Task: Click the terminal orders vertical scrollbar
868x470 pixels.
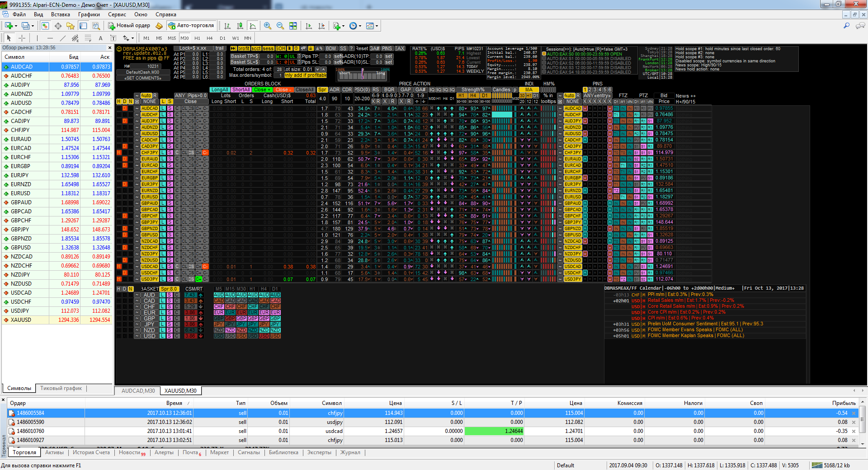Action: pyautogui.click(x=863, y=424)
